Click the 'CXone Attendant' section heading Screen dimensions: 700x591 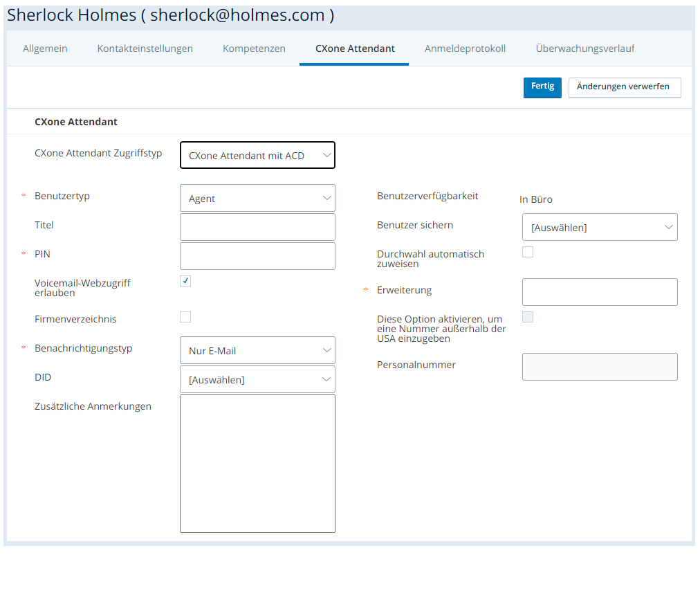76,122
